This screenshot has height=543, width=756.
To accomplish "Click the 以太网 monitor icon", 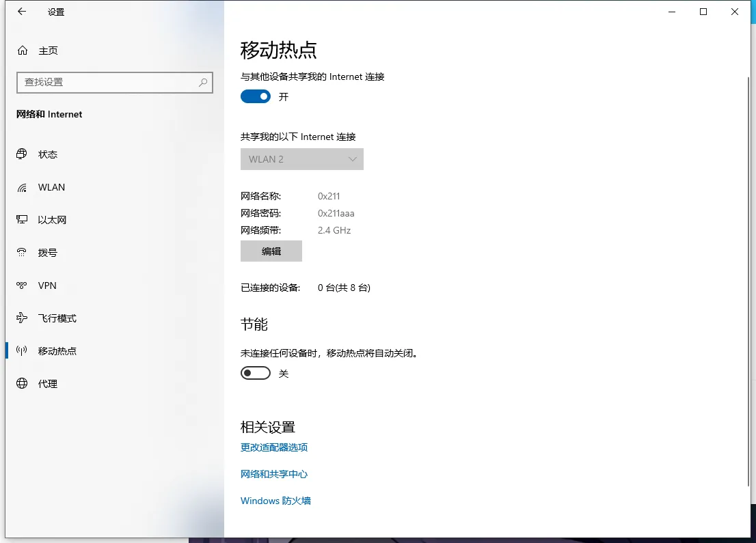I will [x=23, y=220].
